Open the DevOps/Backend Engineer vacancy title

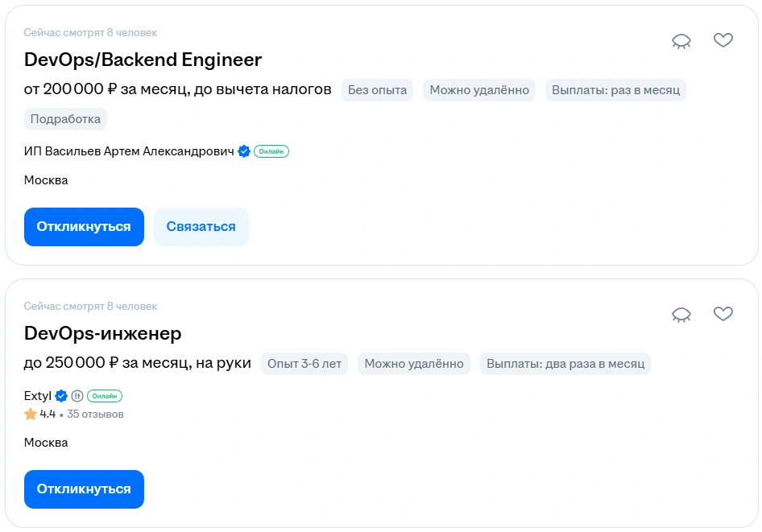pyautogui.click(x=142, y=60)
